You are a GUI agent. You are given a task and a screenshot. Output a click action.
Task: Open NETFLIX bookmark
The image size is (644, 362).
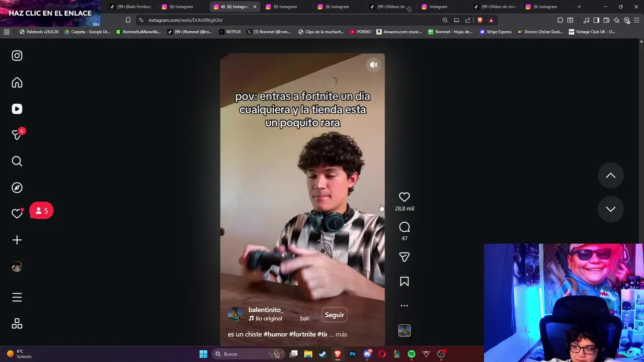230,32
